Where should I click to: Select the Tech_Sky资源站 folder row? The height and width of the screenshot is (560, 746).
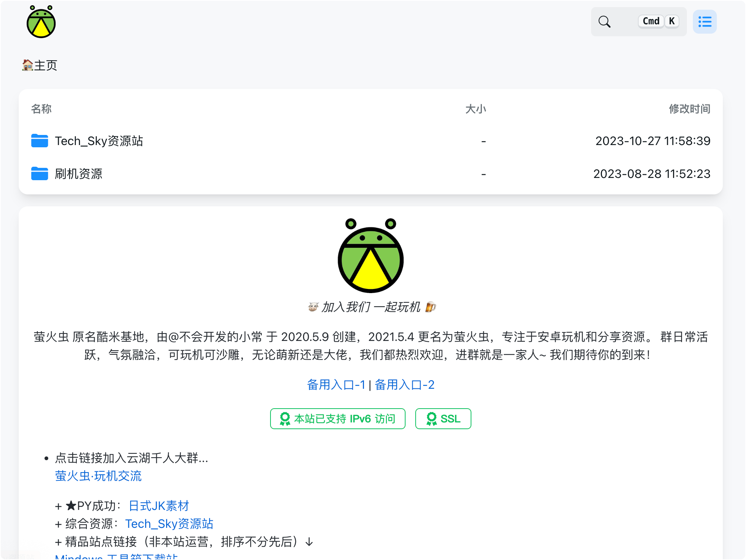[x=100, y=141]
